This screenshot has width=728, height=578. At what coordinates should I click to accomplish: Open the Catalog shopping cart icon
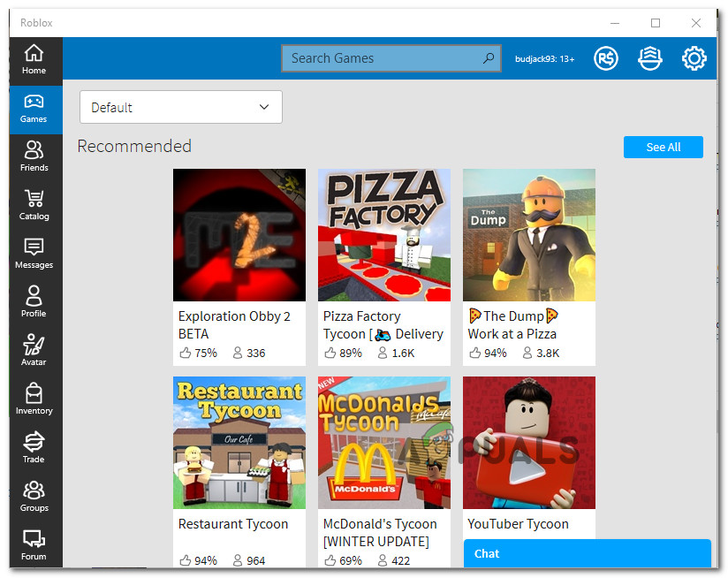34,204
